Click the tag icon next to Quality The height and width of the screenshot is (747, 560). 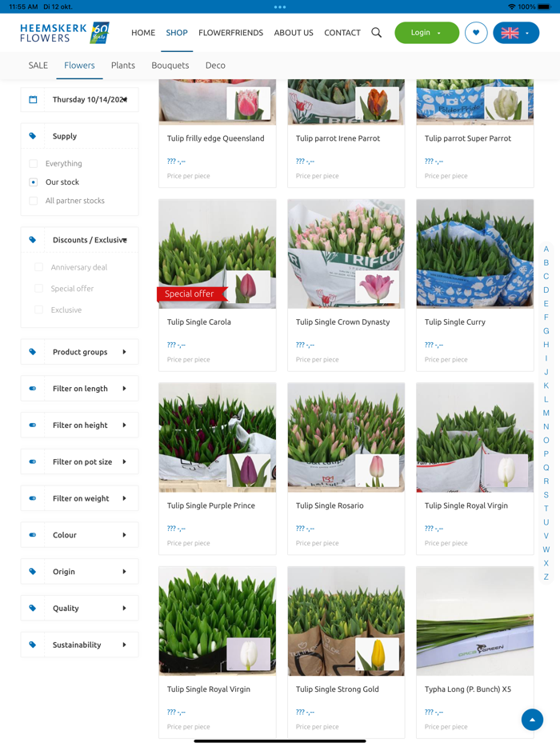[33, 609]
